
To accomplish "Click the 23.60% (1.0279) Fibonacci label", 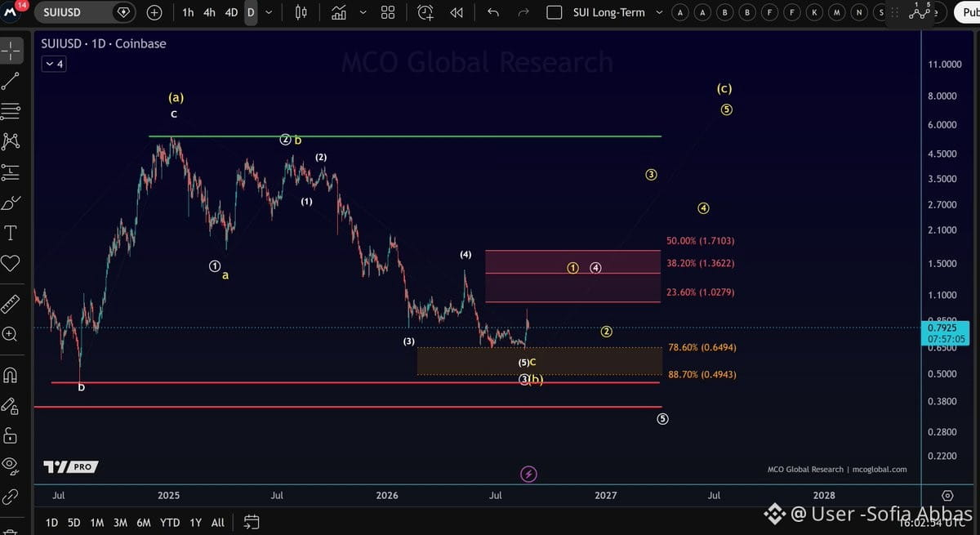I will pyautogui.click(x=701, y=292).
